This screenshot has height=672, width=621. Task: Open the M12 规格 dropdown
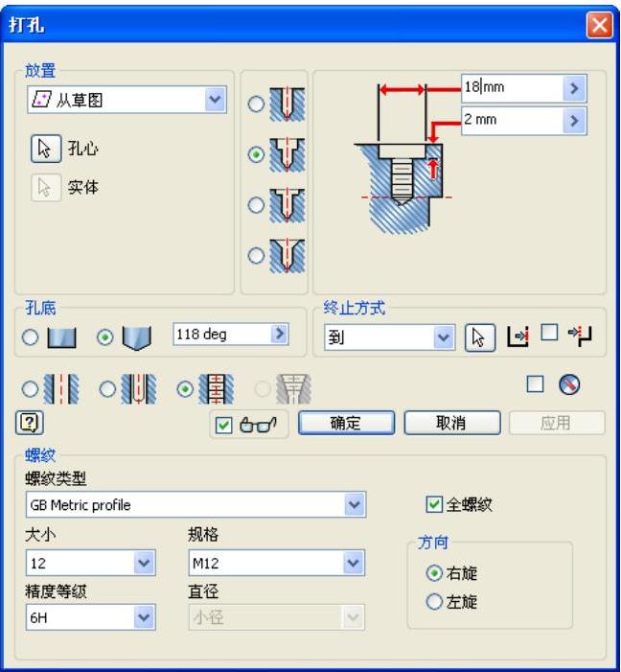354,561
